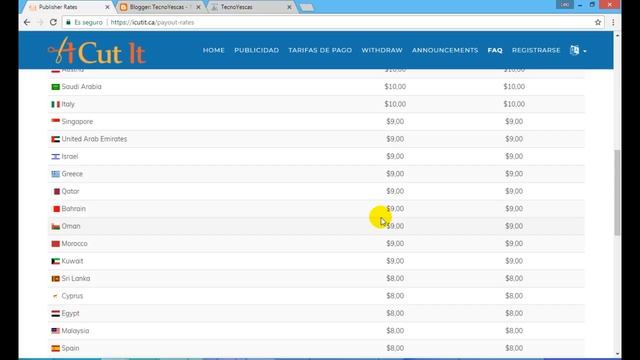Reload the page with the refresh icon
The width and height of the screenshot is (640, 360).
(53, 22)
